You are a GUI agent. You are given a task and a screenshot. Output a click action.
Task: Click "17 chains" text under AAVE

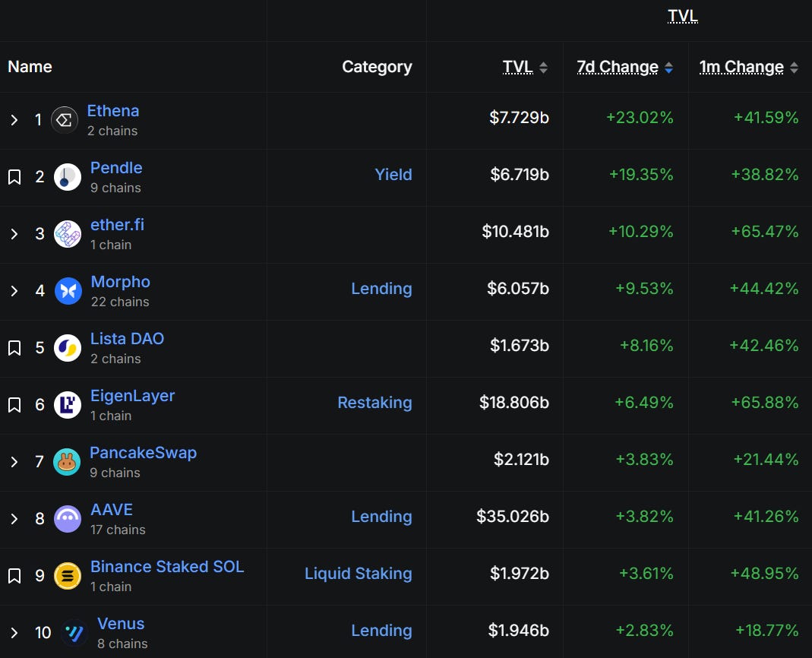pos(118,530)
